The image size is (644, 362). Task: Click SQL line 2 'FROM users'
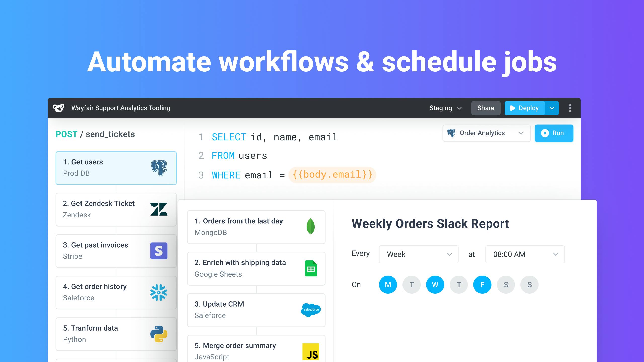click(x=239, y=156)
